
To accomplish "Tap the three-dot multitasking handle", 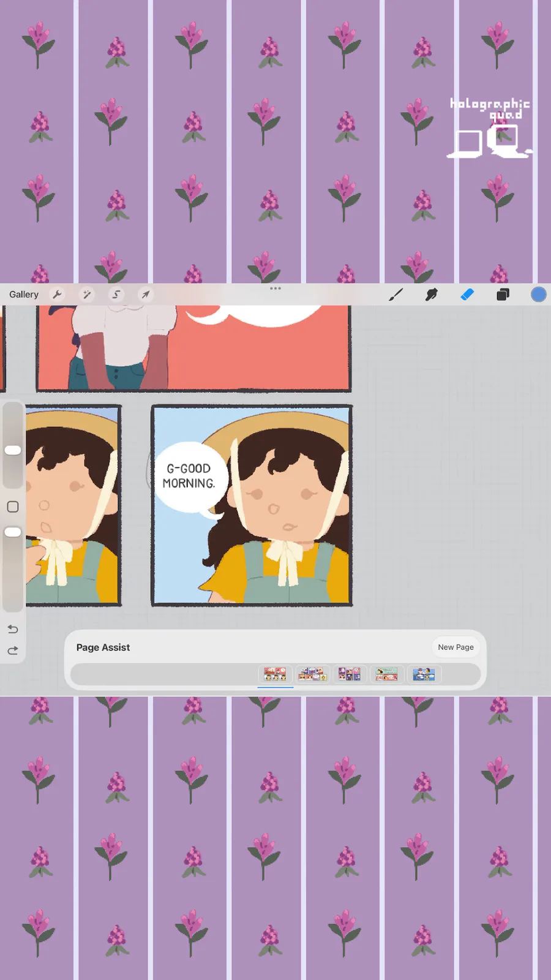I will point(275,288).
